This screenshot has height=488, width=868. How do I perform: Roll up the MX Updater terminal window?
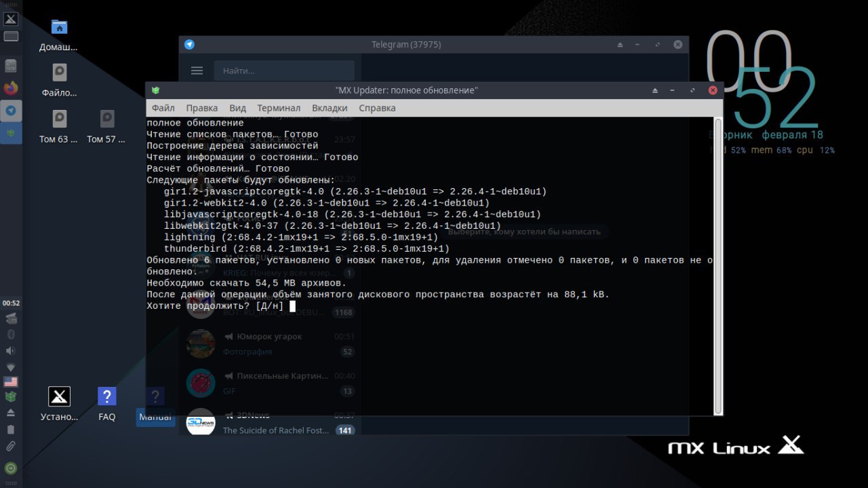click(x=655, y=90)
